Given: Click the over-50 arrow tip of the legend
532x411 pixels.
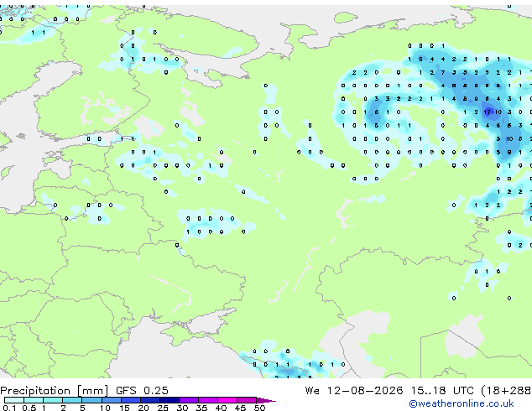Looking at the screenshot, I should tap(266, 400).
